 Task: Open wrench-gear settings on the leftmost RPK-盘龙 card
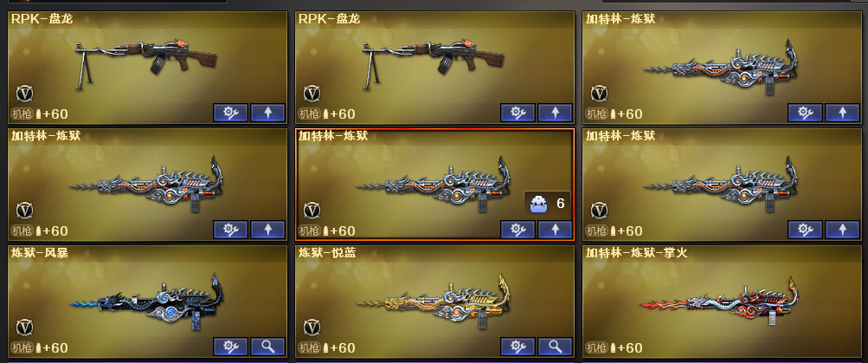pos(230,113)
